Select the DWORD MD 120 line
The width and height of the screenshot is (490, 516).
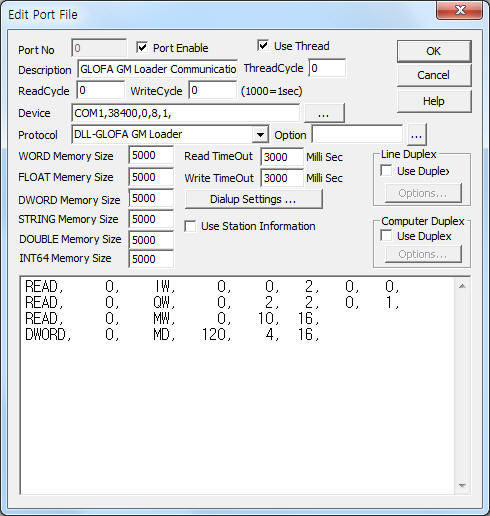click(172, 334)
